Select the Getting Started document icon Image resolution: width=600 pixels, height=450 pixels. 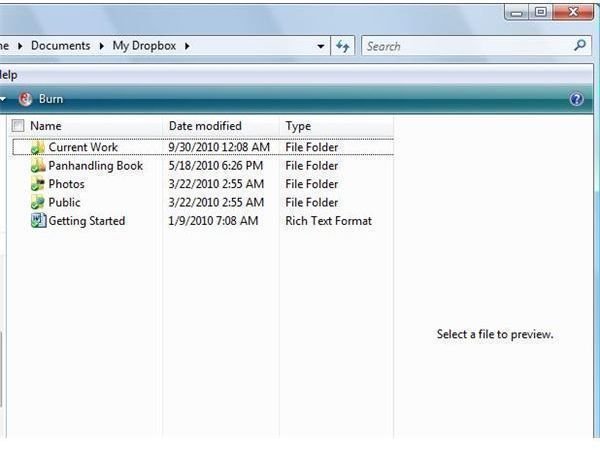coord(38,221)
